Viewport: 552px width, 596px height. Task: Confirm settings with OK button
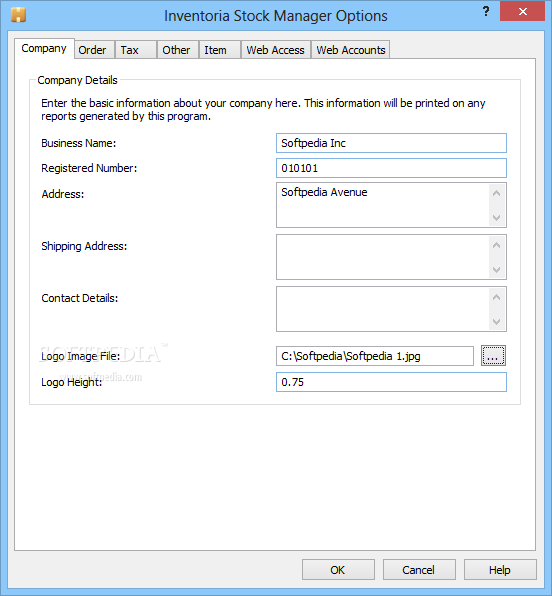(338, 569)
